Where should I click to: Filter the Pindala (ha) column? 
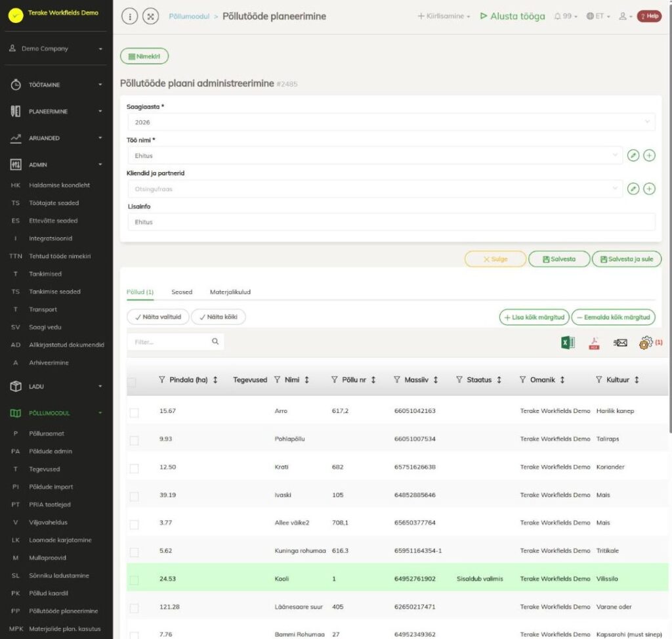pos(161,380)
